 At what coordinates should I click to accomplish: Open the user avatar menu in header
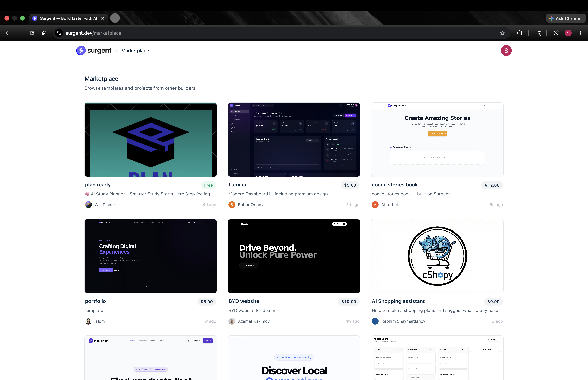pyautogui.click(x=506, y=51)
